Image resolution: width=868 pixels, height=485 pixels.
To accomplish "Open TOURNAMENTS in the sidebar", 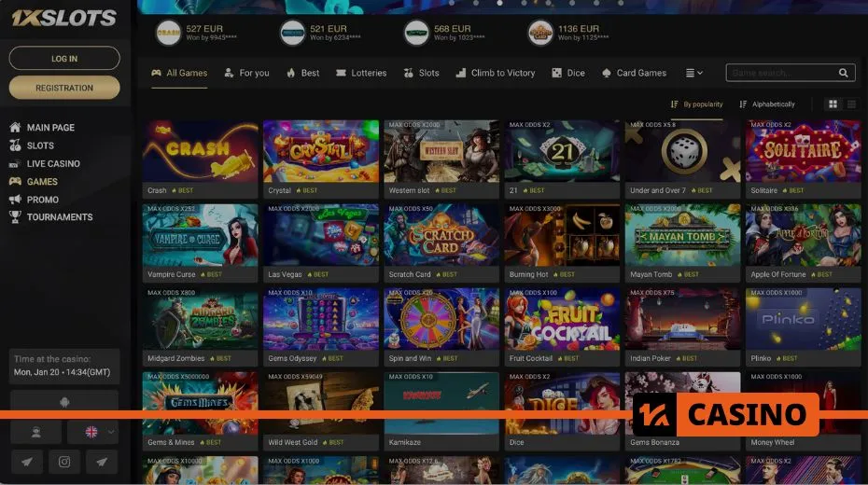I will 51,217.
